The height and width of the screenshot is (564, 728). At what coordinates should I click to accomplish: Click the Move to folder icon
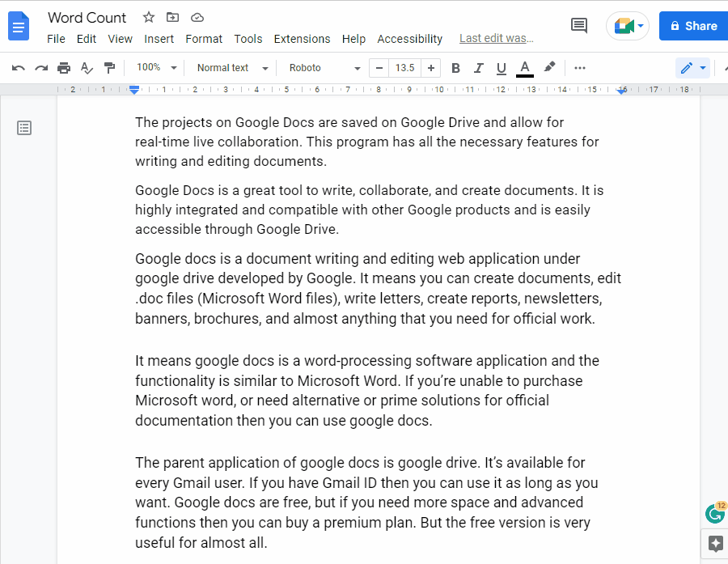(x=173, y=17)
